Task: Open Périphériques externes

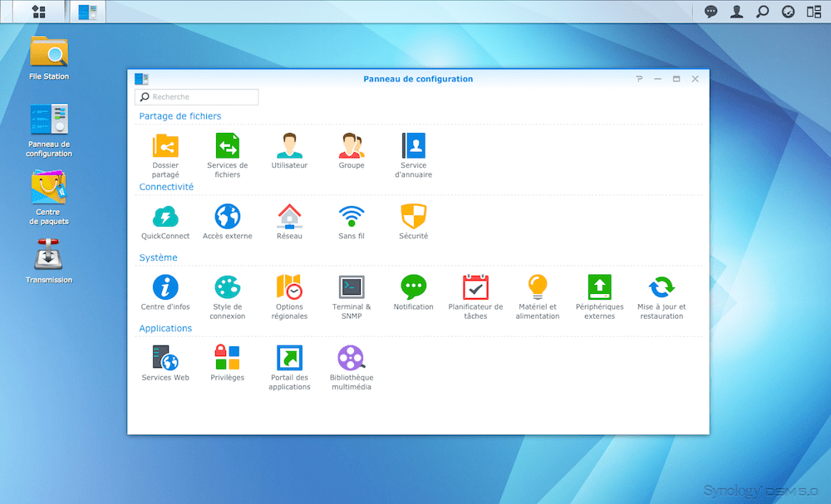Action: (599, 297)
